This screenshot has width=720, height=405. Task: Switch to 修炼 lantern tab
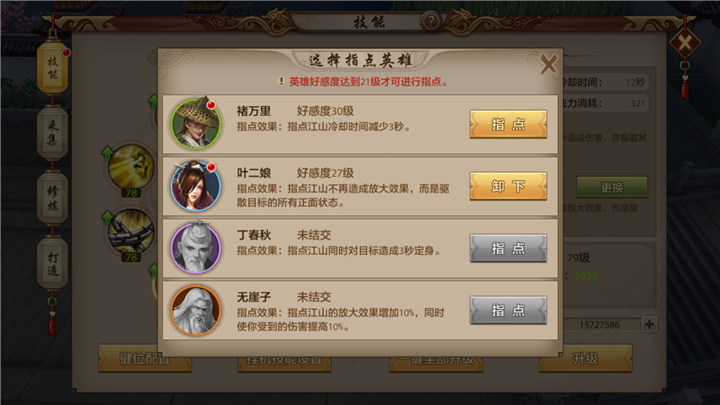click(x=53, y=198)
